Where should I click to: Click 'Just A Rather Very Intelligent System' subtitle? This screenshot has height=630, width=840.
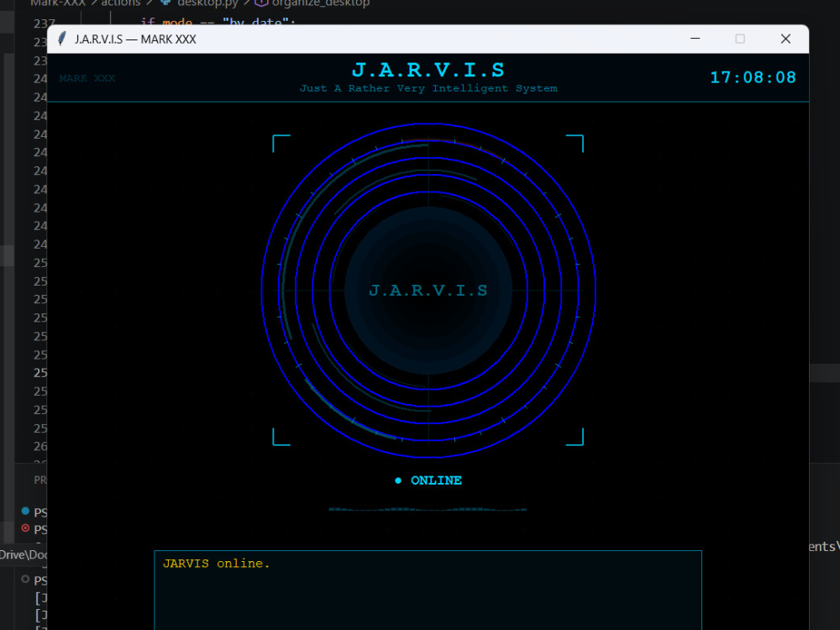[428, 88]
